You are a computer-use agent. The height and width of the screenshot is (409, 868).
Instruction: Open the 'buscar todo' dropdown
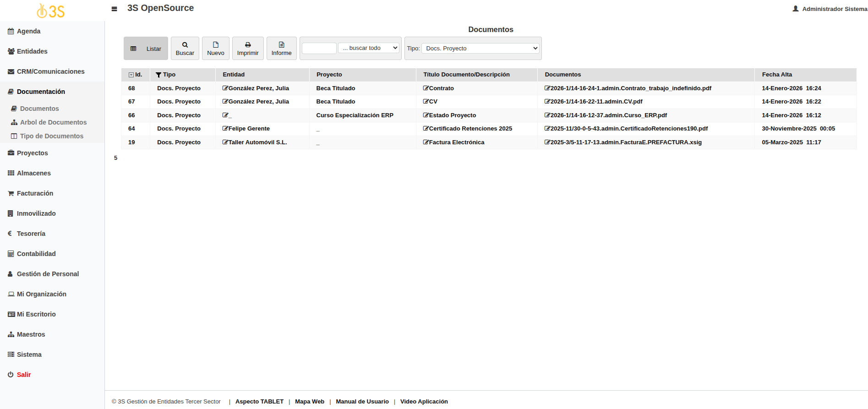(x=369, y=48)
